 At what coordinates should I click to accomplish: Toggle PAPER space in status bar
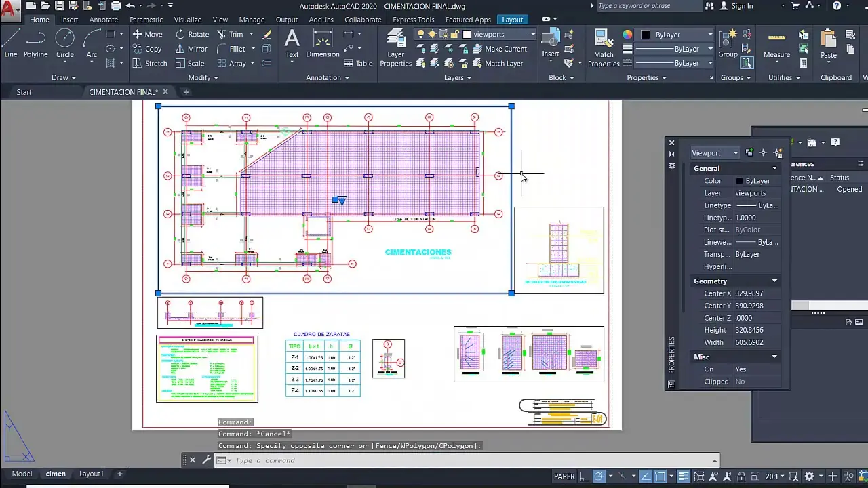564,476
